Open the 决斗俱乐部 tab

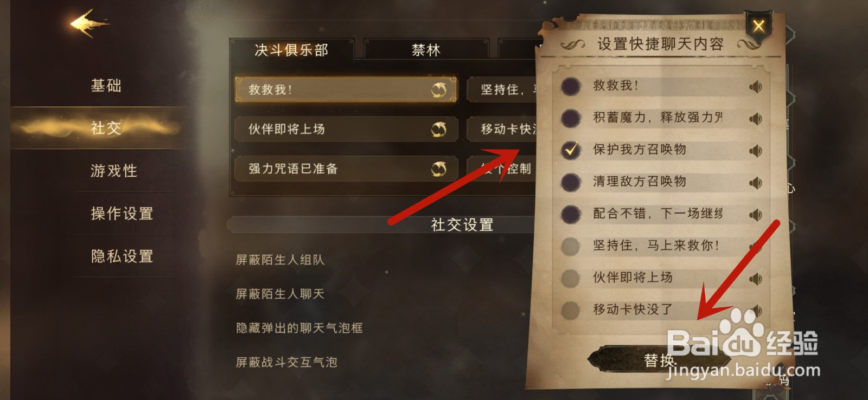point(291,50)
